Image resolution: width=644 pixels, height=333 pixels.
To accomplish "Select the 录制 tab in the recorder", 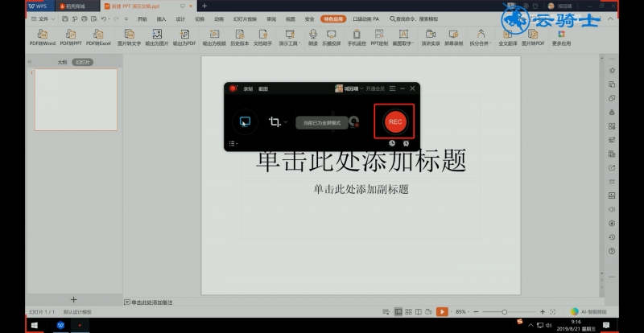I will (248, 88).
